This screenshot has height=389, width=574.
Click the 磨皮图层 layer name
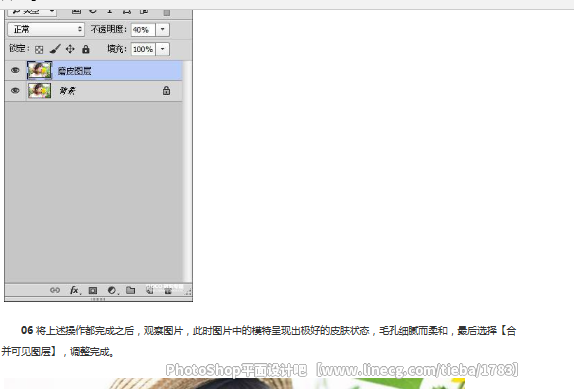pos(74,71)
